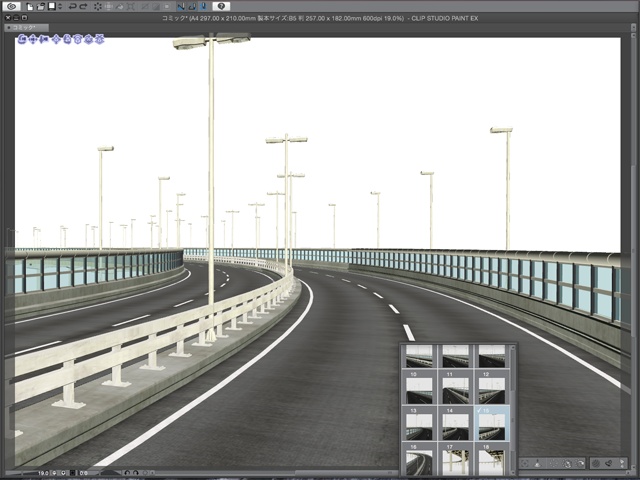Select the move object 3D control icon
The height and width of the screenshot is (480, 640).
click(x=57, y=39)
